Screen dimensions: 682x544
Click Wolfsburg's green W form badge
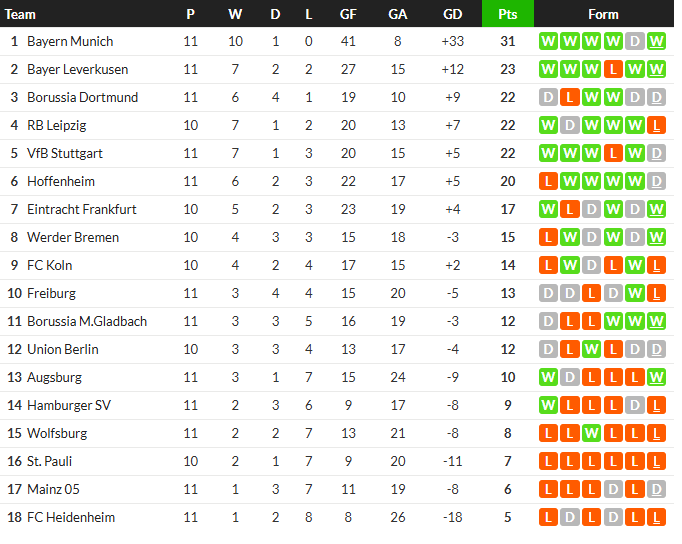pos(592,433)
